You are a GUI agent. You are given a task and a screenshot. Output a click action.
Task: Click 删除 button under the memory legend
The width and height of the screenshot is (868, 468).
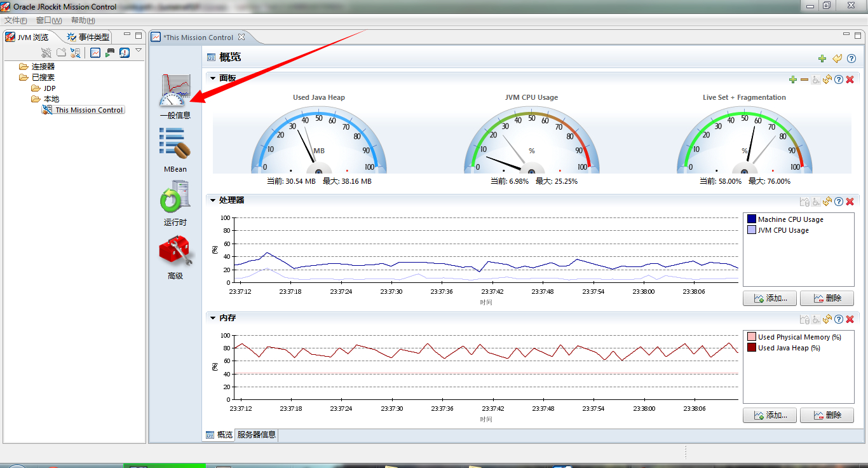pos(827,415)
